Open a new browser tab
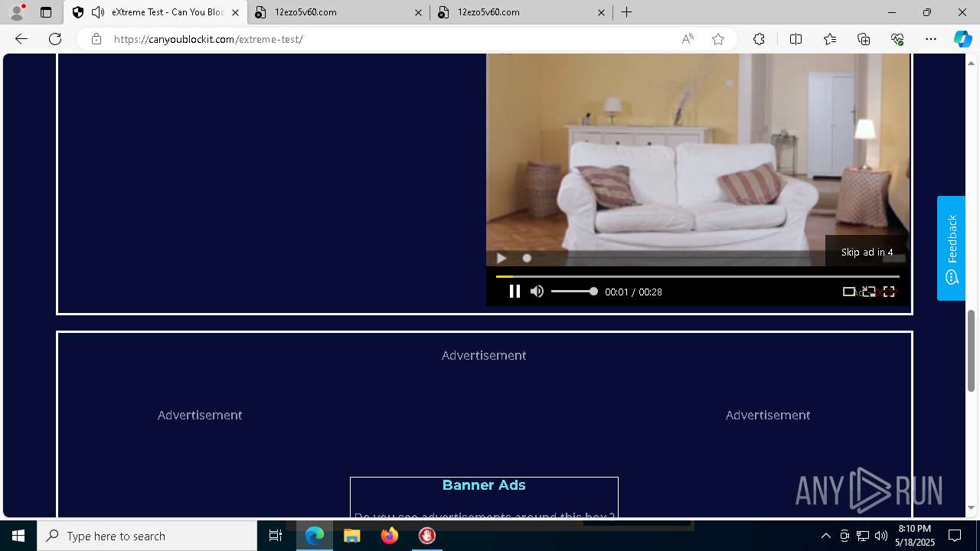 click(626, 12)
